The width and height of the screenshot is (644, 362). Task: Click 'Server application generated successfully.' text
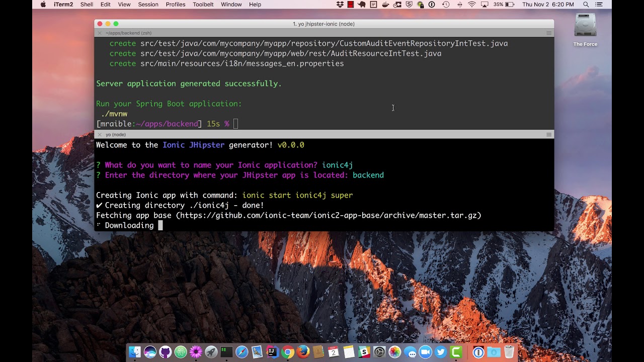pyautogui.click(x=189, y=83)
